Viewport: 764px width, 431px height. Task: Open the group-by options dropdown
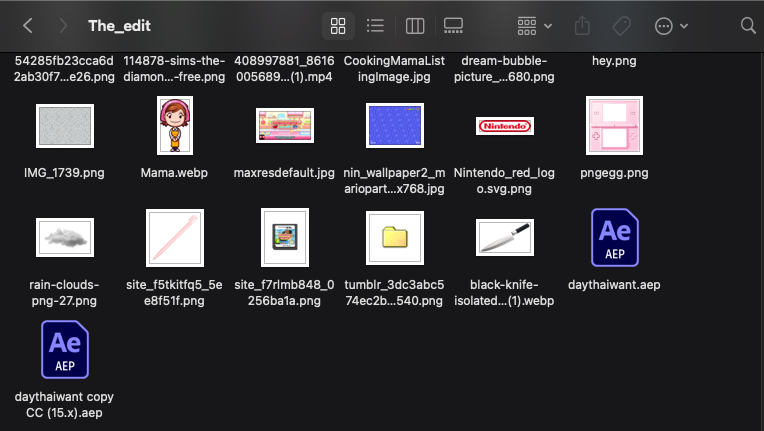(535, 26)
